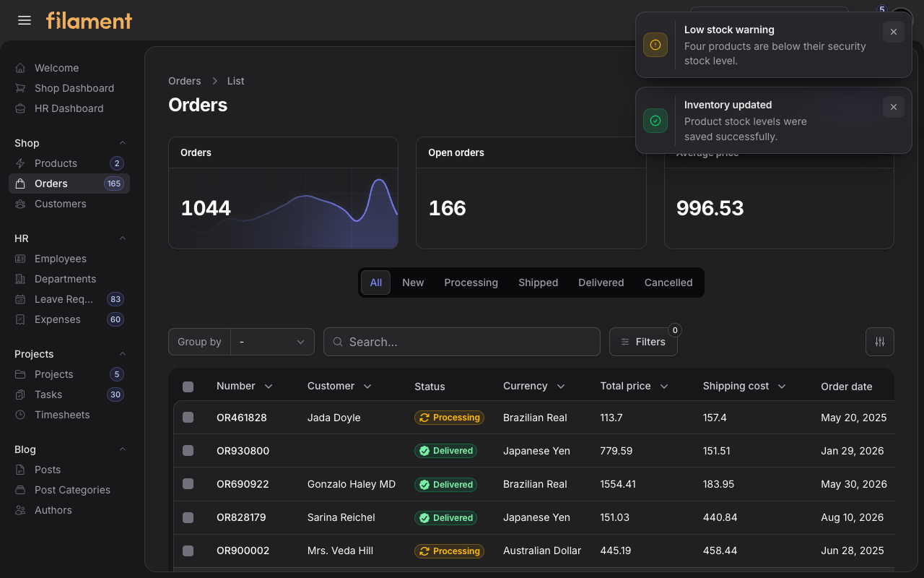Open Expenses in the sidebar
Image resolution: width=924 pixels, height=578 pixels.
click(x=69, y=319)
